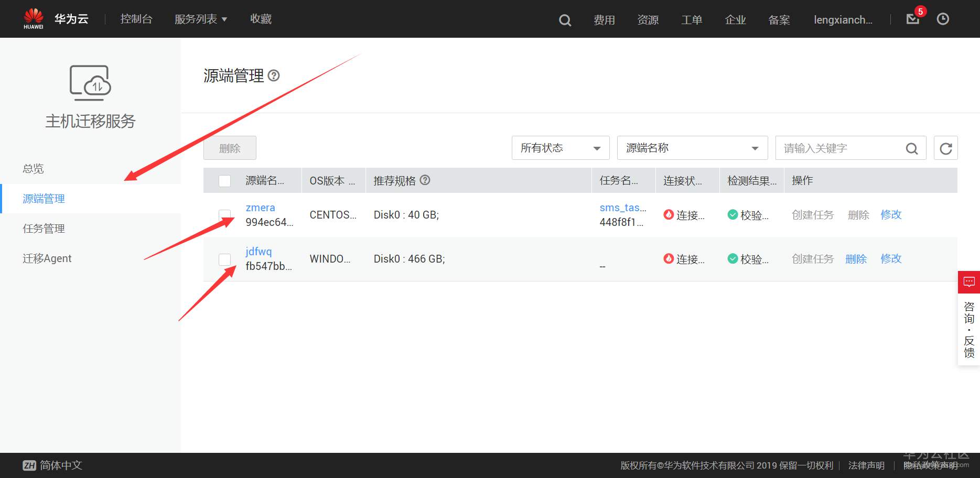Image resolution: width=980 pixels, height=478 pixels.
Task: Open 收藏 favorites
Action: [x=261, y=19]
